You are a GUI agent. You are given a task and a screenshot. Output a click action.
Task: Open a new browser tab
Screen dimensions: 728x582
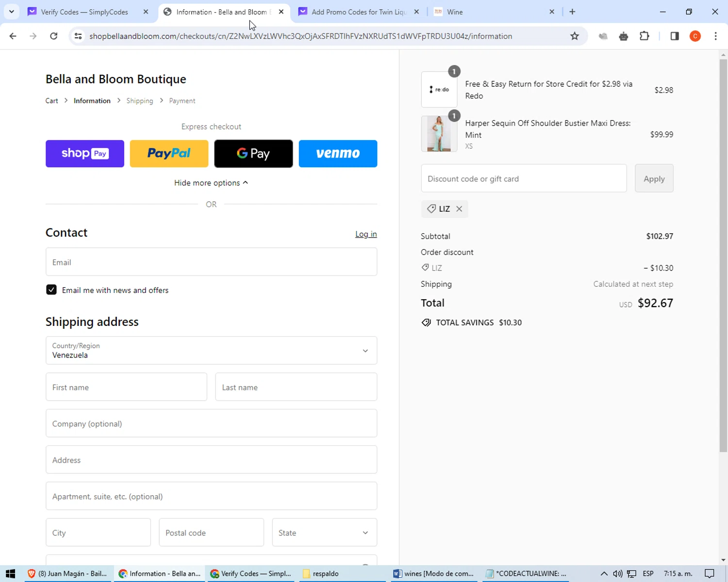pyautogui.click(x=572, y=12)
